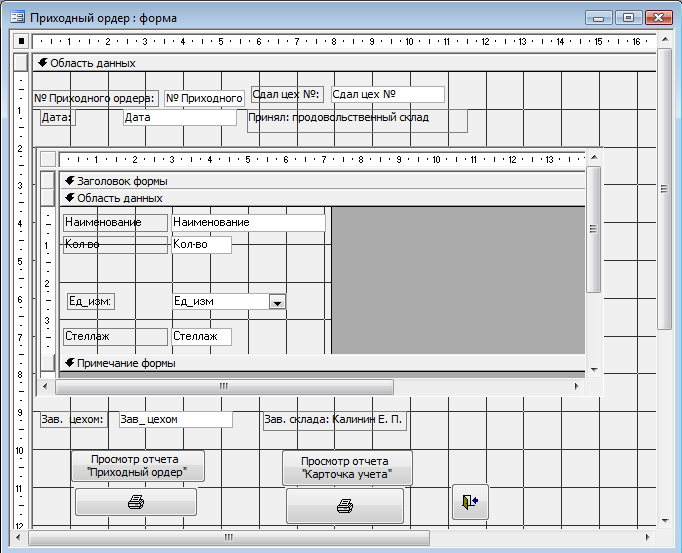This screenshot has width=682, height=553.
Task: Select the "Зав_ цехом" text field
Action: click(x=176, y=419)
